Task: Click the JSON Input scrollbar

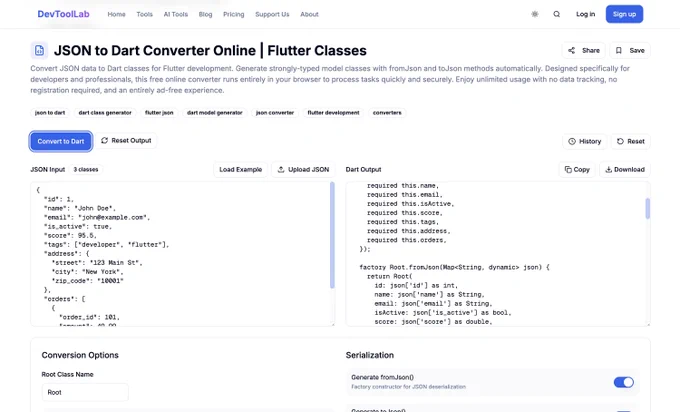Action: pyautogui.click(x=332, y=235)
